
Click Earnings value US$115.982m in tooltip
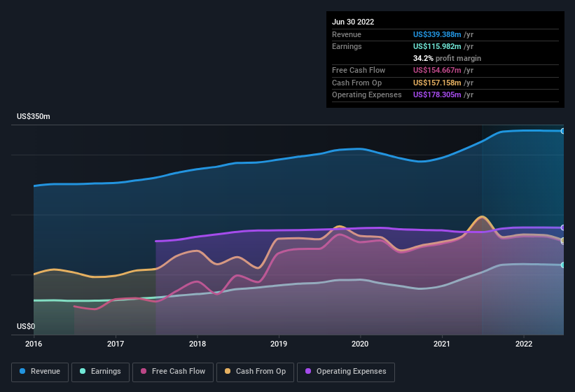click(x=437, y=46)
